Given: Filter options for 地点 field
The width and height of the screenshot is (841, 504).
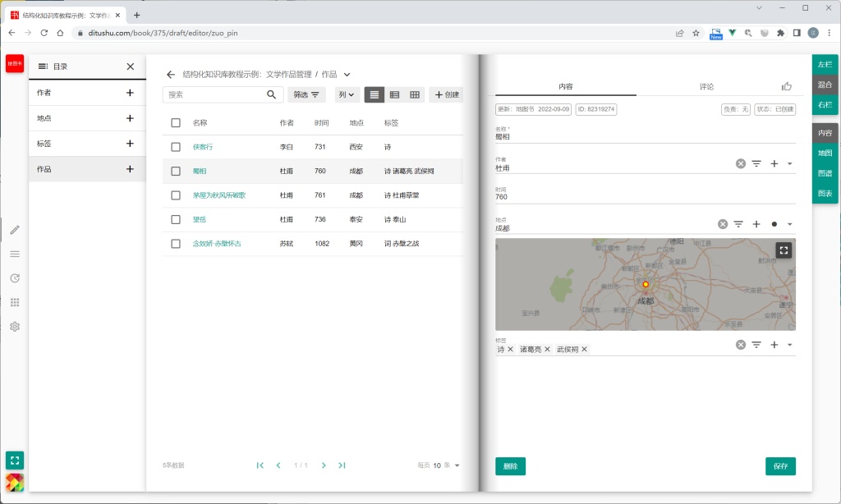Looking at the screenshot, I should point(738,224).
